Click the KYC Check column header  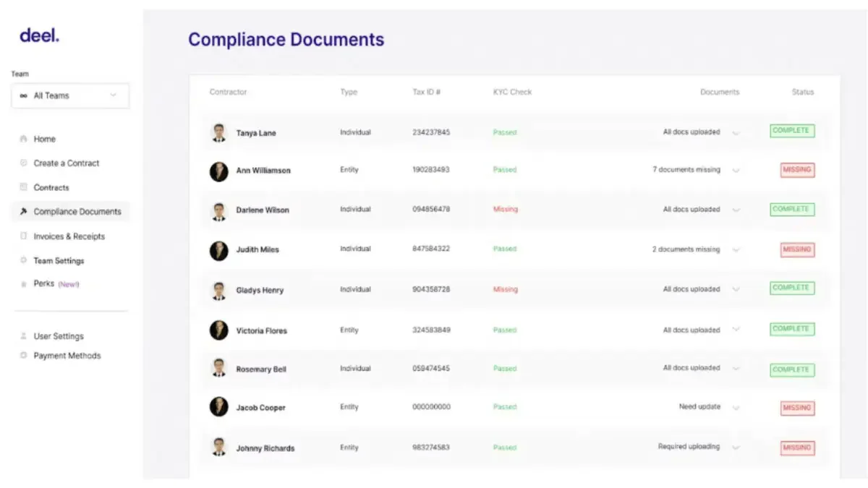[x=512, y=92]
